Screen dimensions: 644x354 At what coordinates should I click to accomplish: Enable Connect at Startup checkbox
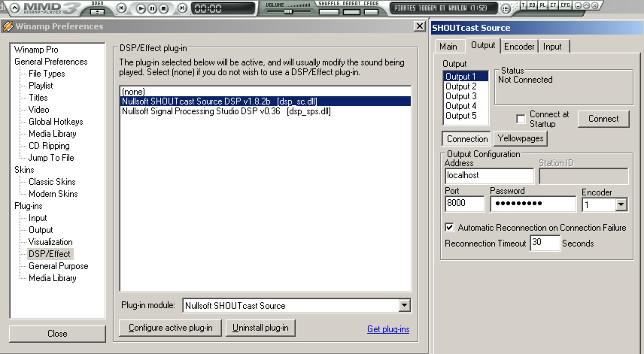tap(521, 119)
